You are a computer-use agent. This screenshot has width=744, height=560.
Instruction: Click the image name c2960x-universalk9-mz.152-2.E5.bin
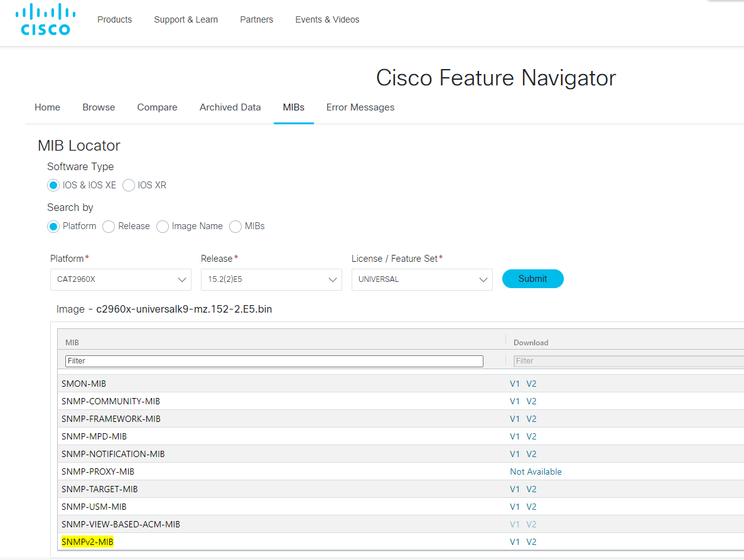[184, 310]
